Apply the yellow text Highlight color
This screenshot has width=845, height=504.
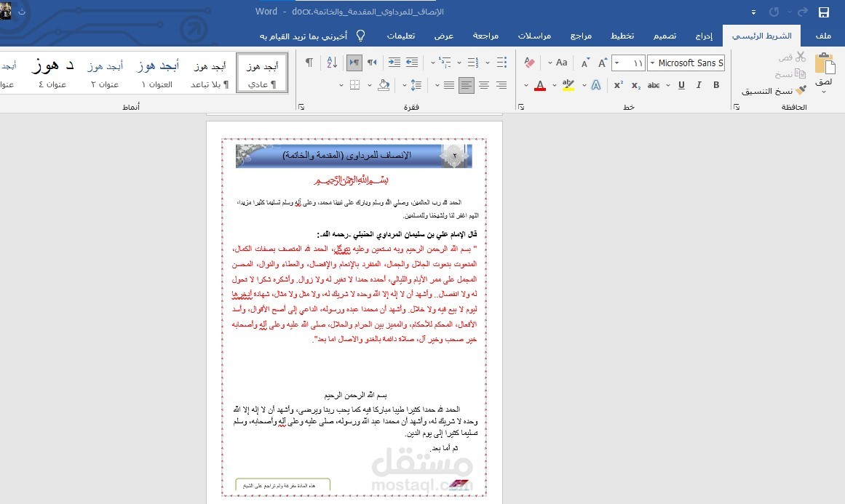[x=568, y=85]
